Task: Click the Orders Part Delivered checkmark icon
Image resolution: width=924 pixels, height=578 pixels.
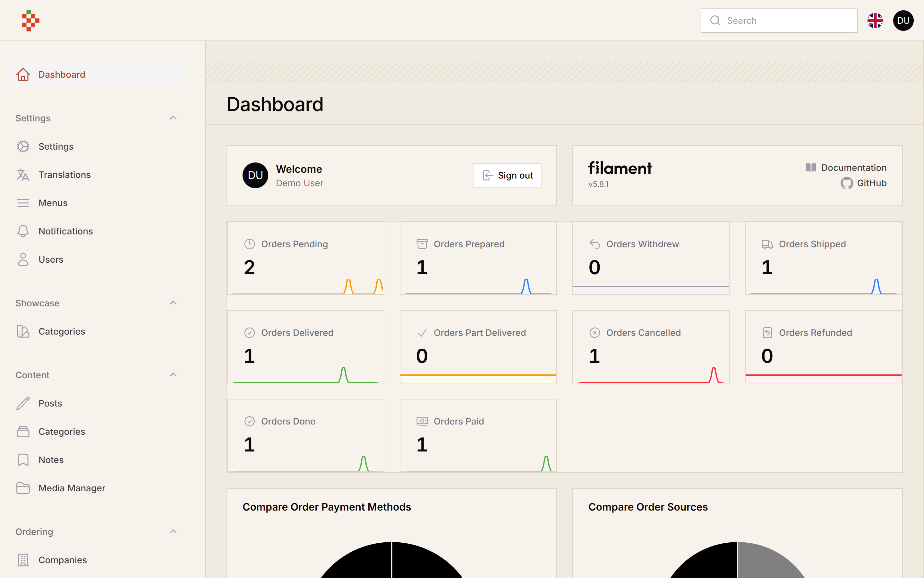Action: [422, 333]
